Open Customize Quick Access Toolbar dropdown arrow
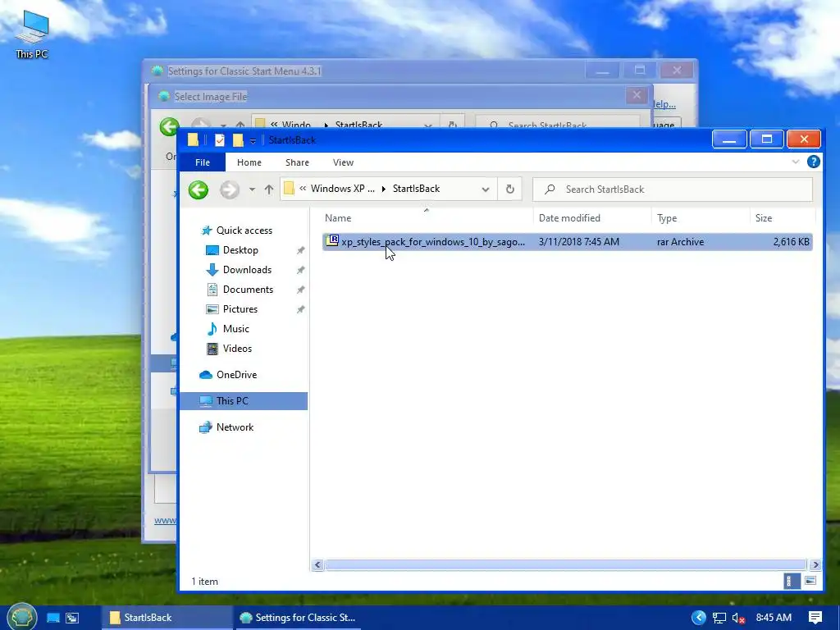 pyautogui.click(x=253, y=141)
